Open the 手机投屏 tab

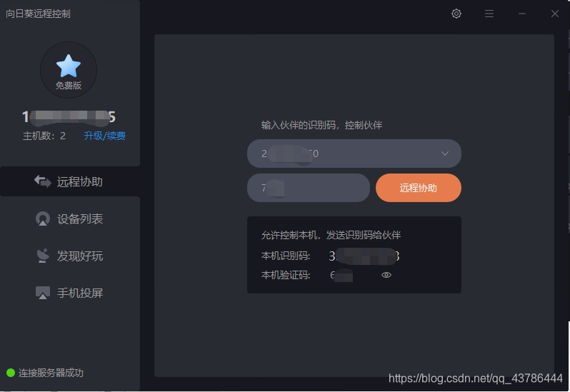70,293
